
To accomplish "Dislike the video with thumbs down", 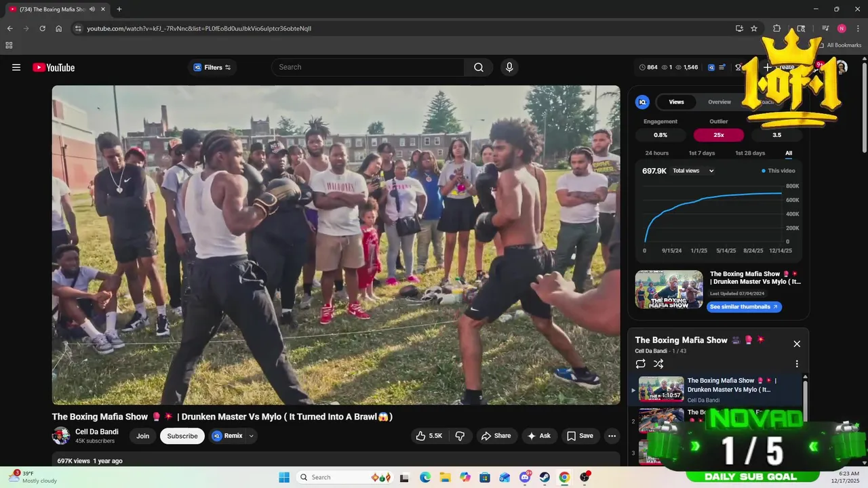I will (x=460, y=436).
